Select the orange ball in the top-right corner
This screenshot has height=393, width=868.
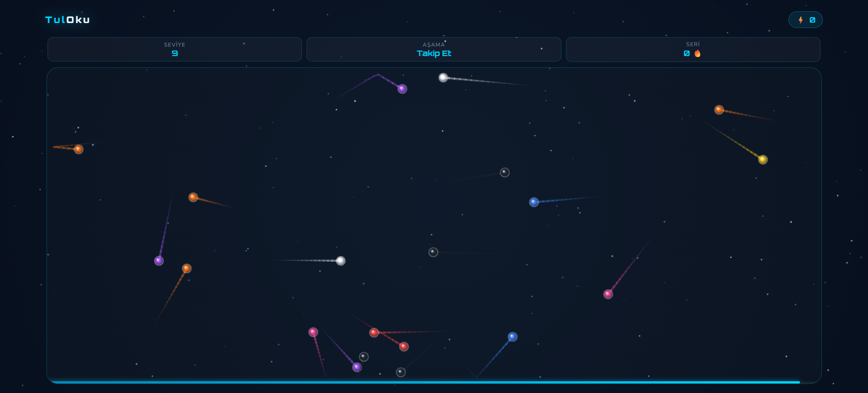coord(719,110)
